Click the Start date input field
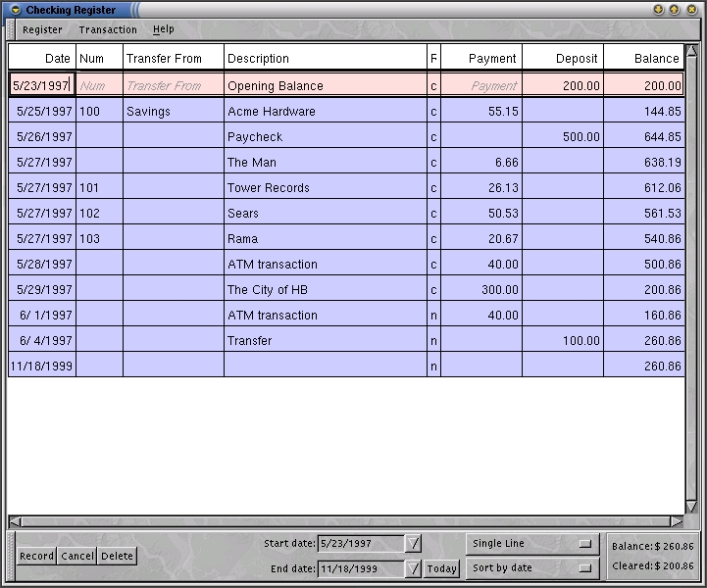 click(360, 543)
